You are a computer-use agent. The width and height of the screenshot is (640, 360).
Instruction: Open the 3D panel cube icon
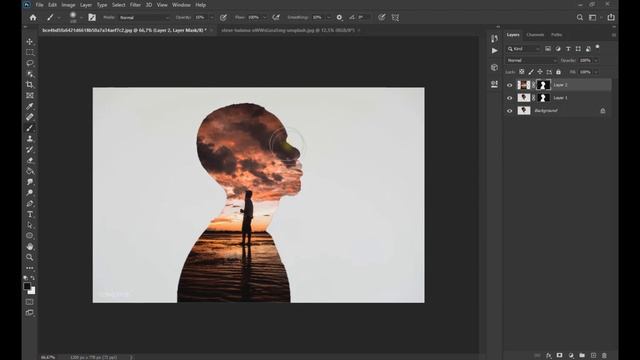pyautogui.click(x=494, y=67)
